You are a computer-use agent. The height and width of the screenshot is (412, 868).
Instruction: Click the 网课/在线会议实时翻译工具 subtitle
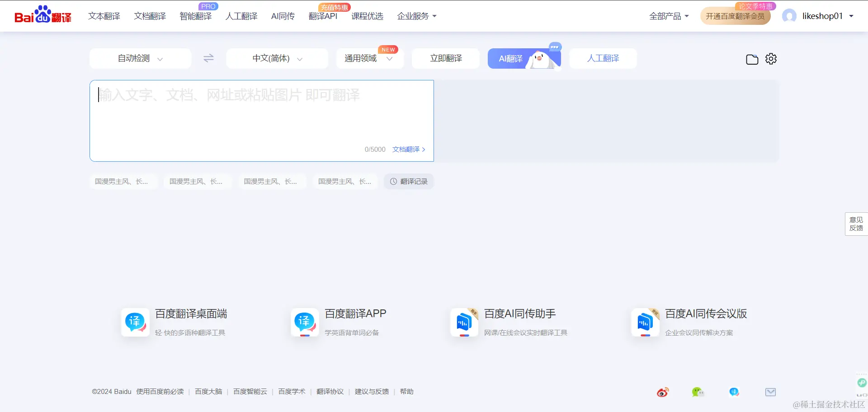click(x=526, y=333)
